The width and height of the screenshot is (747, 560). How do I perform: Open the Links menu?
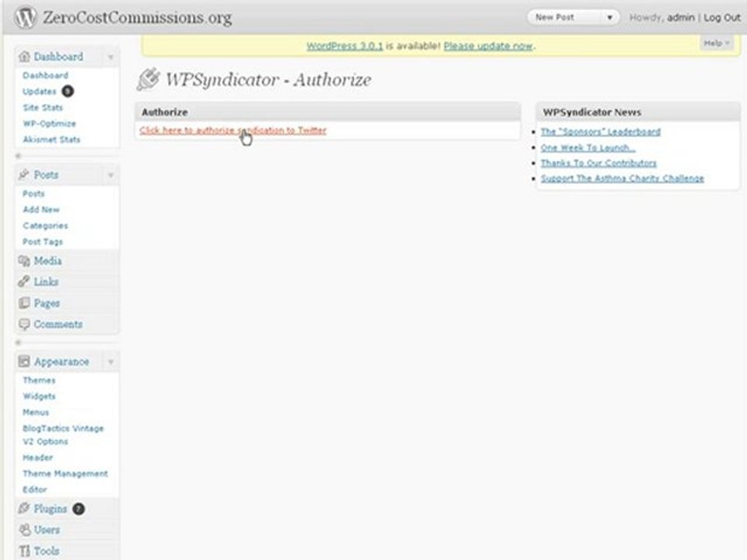pos(46,282)
